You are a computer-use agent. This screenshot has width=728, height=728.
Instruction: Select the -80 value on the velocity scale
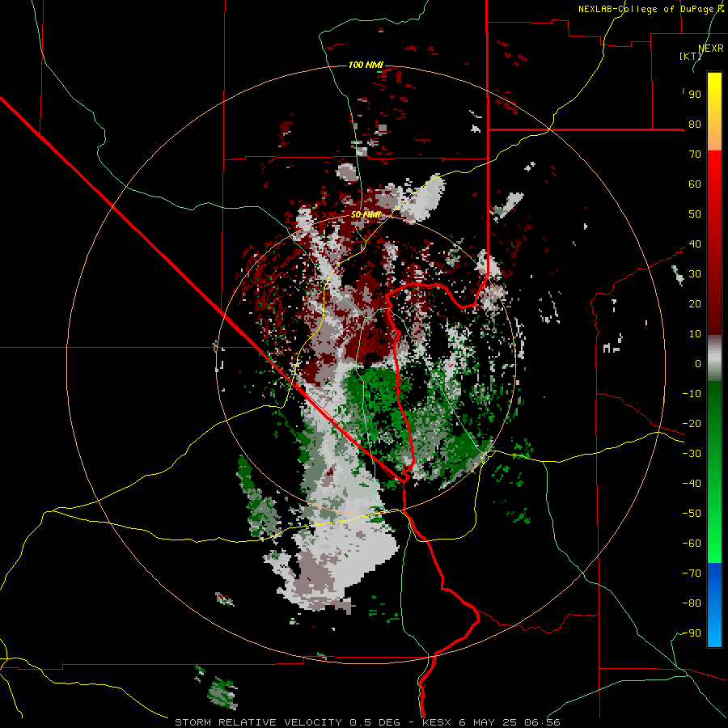tap(692, 603)
